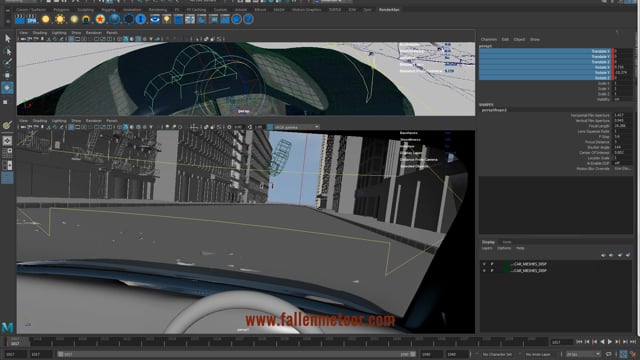This screenshot has height=360, width=640.
Task: Click the green color swatch of top layer
Action: 507,264
